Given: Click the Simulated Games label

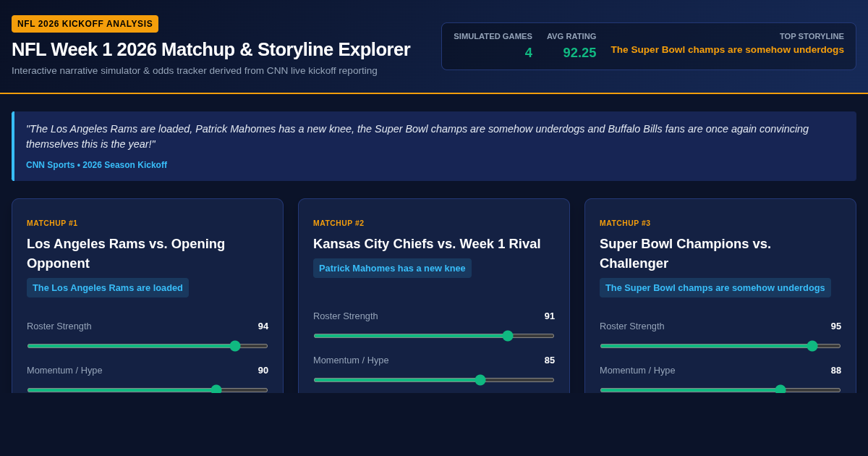Looking at the screenshot, I should point(493,36).
